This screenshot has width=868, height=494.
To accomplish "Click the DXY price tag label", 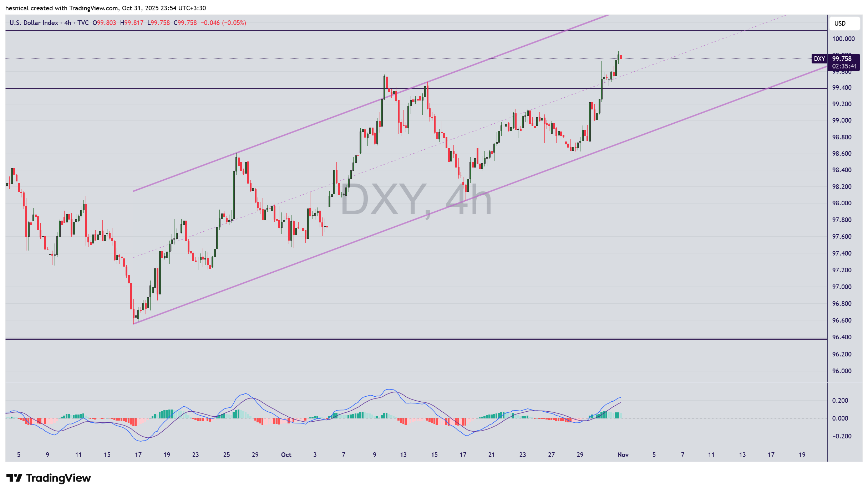I will 819,59.
